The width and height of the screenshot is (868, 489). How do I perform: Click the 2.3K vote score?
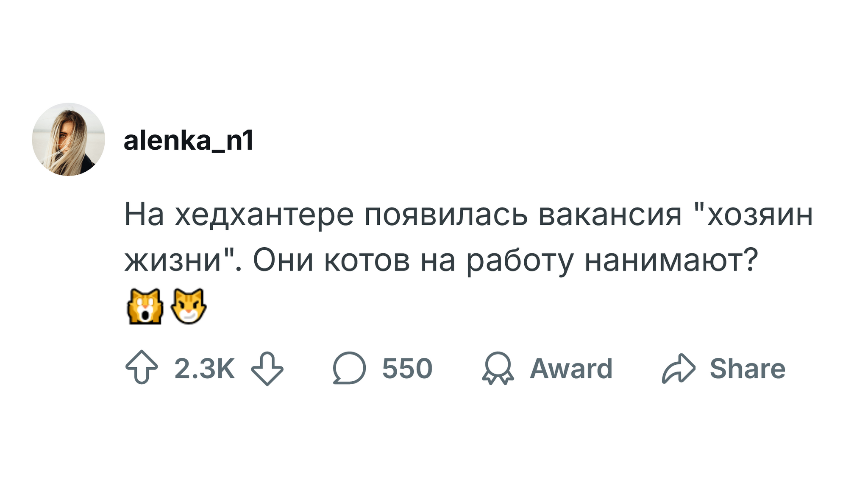coord(204,368)
